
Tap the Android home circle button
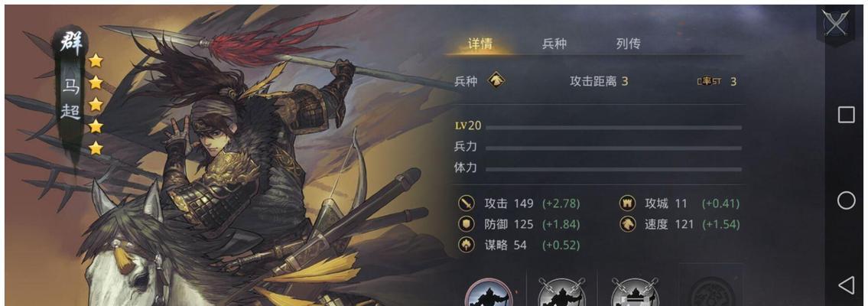click(846, 200)
